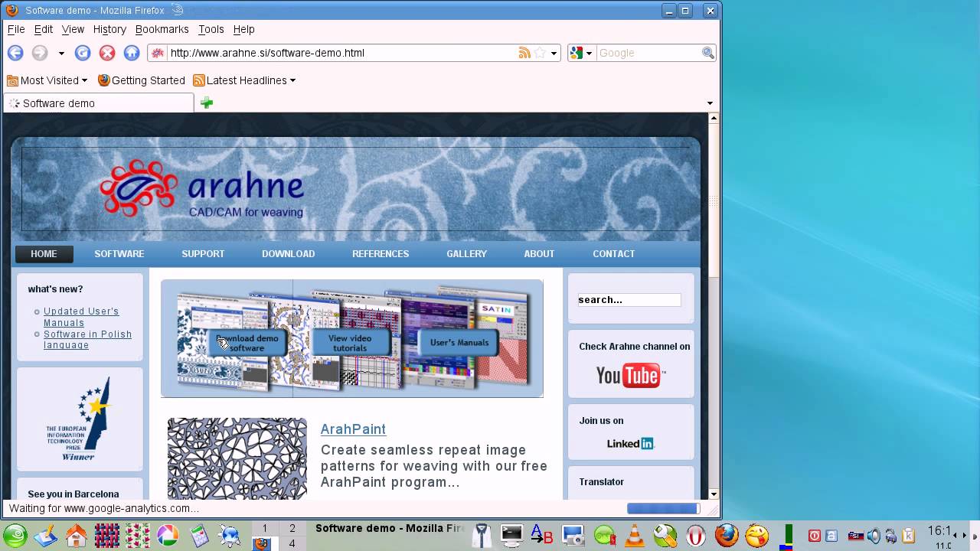Bookmark this page with the star icon

pos(540,53)
